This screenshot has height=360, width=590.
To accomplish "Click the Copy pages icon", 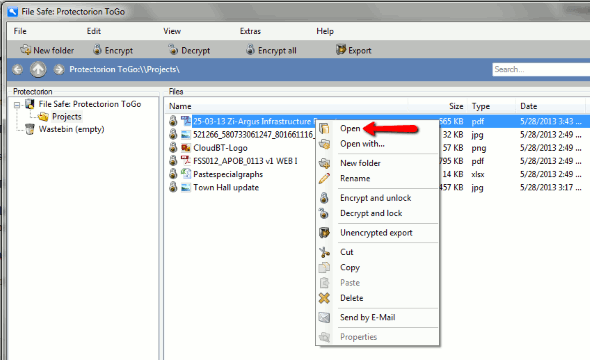I will point(324,267).
